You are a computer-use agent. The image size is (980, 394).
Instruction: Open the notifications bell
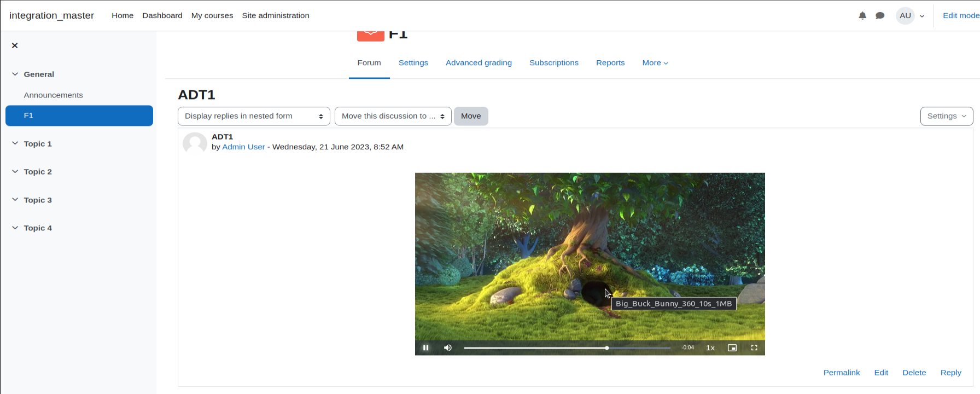862,15
